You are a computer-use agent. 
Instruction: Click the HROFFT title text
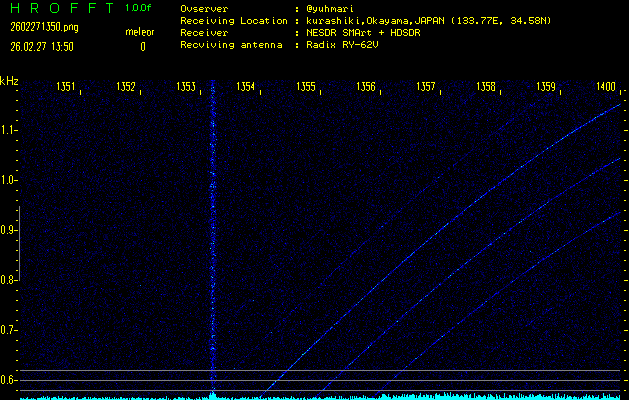pos(55,8)
